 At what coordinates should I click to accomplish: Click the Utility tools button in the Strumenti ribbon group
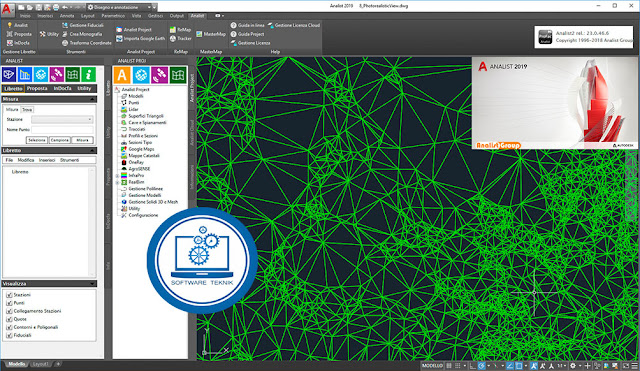click(49, 34)
